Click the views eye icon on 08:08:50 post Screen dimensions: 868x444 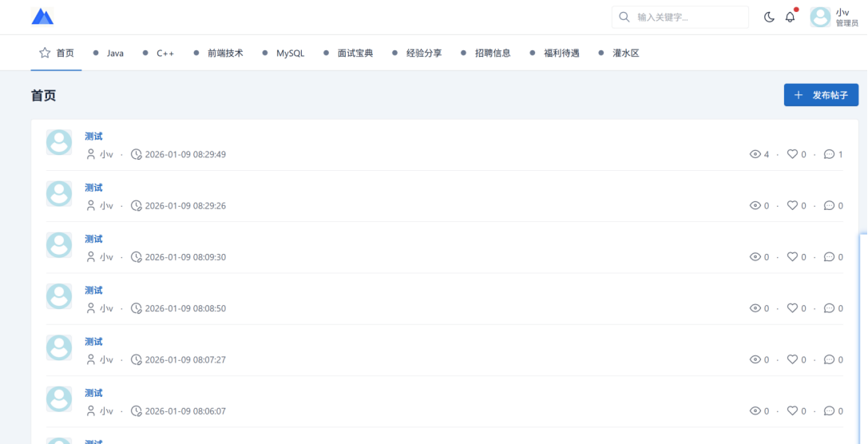(x=755, y=307)
